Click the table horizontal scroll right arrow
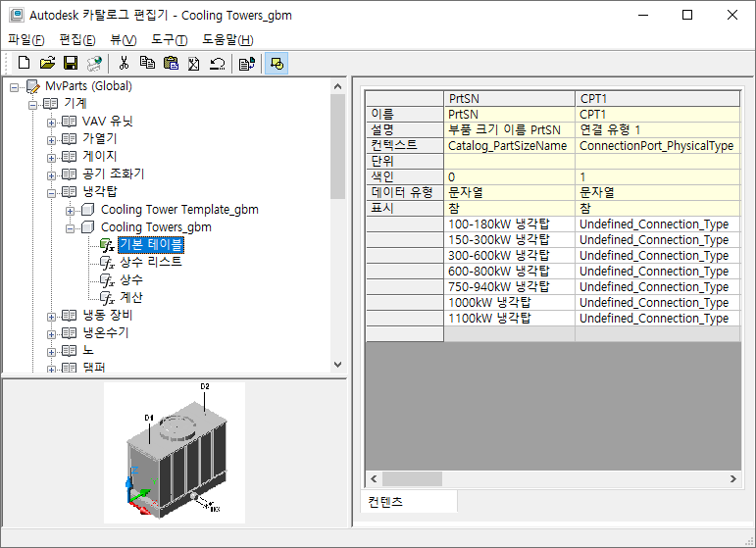Image resolution: width=756 pixels, height=548 pixels. coord(732,478)
